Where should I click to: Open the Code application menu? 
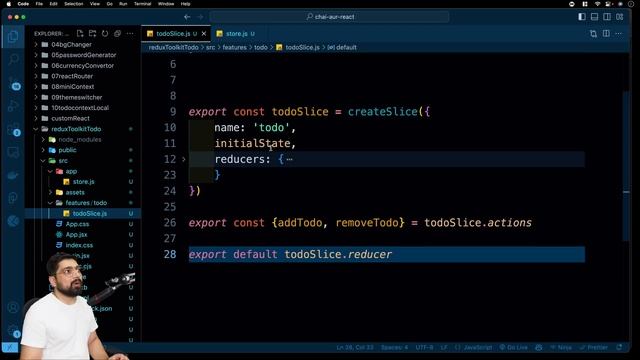pos(23,4)
